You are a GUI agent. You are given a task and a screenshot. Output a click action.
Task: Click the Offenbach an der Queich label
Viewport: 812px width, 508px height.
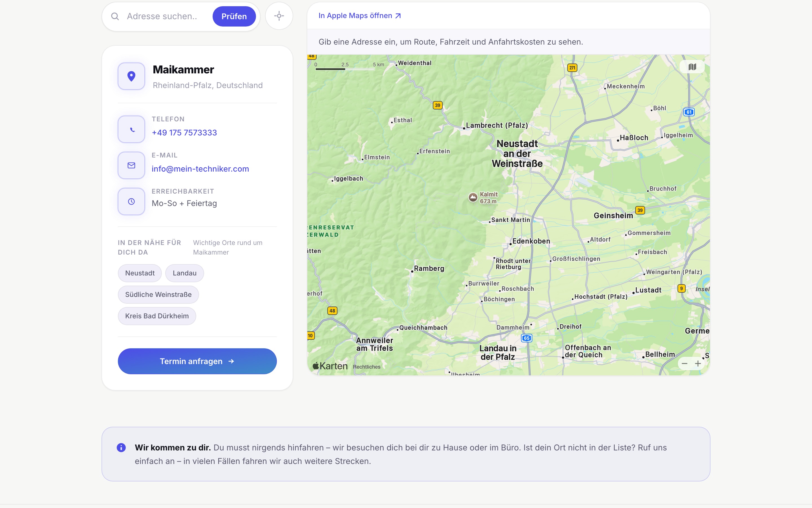pos(588,351)
